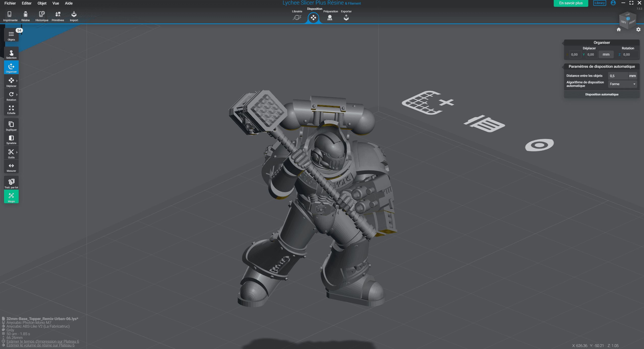Click the LEFT face of view cube
644x349 pixels.
point(623,22)
